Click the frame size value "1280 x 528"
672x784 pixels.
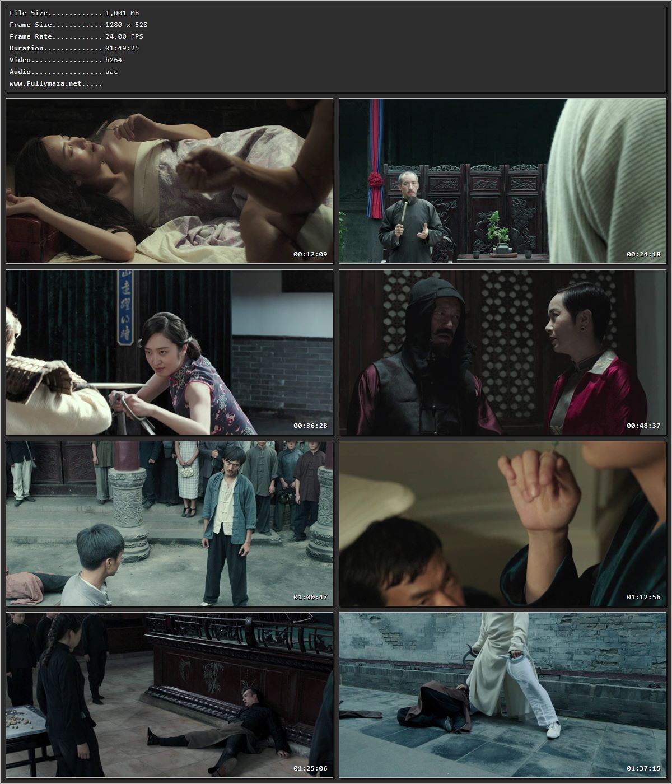click(127, 25)
